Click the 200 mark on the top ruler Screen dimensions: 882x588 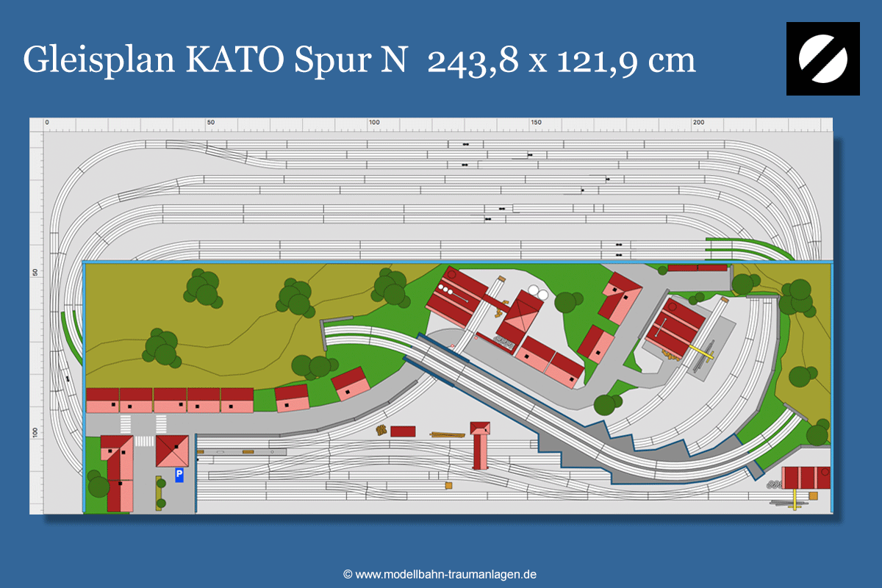point(698,123)
